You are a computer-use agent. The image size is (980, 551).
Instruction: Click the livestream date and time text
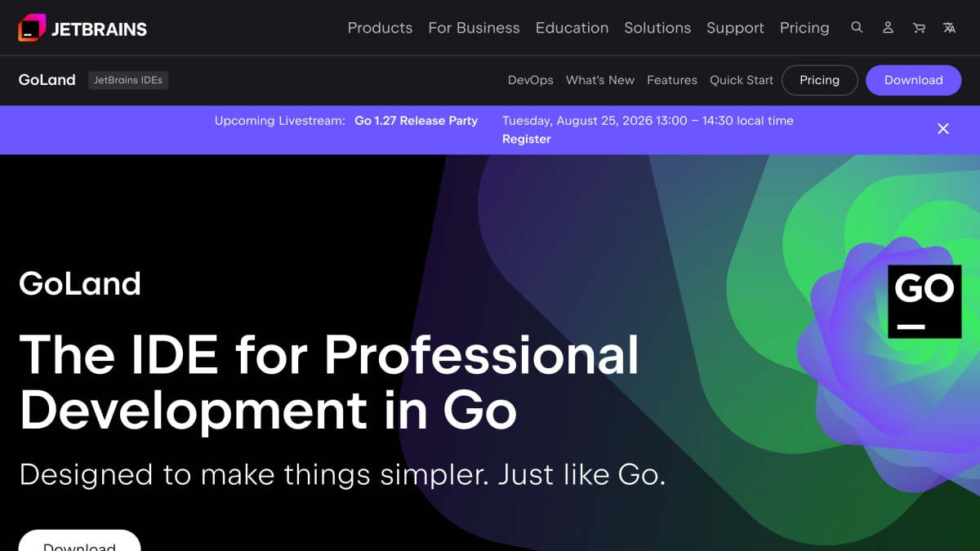tap(648, 121)
